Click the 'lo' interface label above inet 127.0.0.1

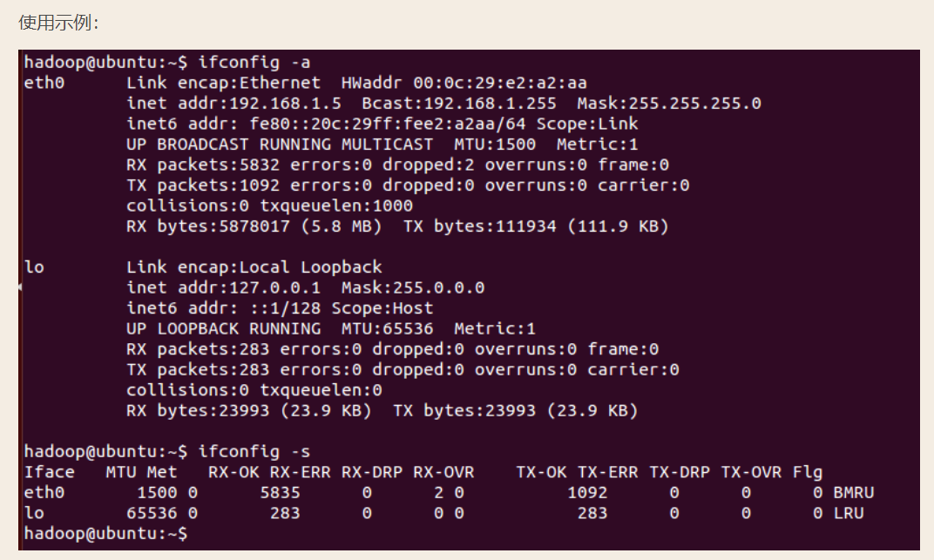tap(34, 267)
